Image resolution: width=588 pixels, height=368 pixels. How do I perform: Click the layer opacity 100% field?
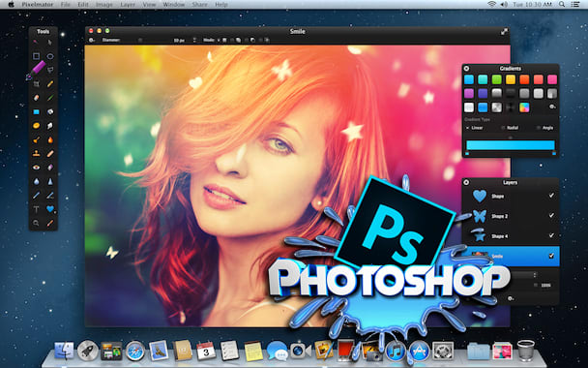(546, 286)
